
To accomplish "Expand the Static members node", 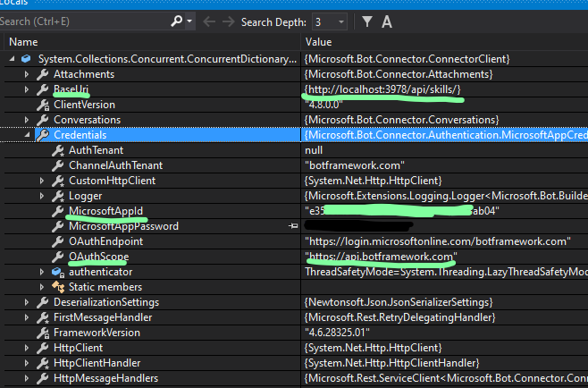I will [42, 287].
